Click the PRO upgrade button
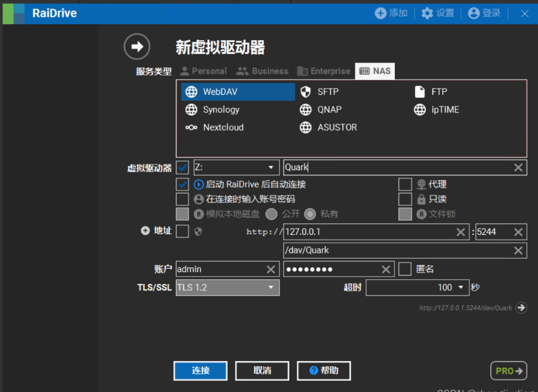This screenshot has height=392, width=538. click(x=508, y=371)
